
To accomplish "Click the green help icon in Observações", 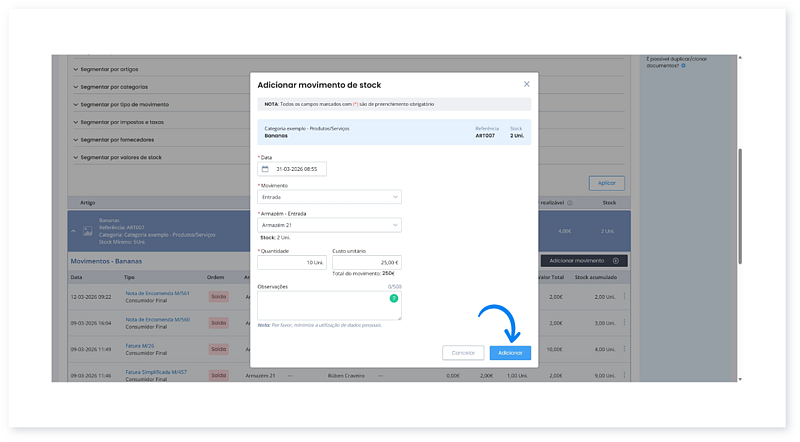I will [394, 298].
